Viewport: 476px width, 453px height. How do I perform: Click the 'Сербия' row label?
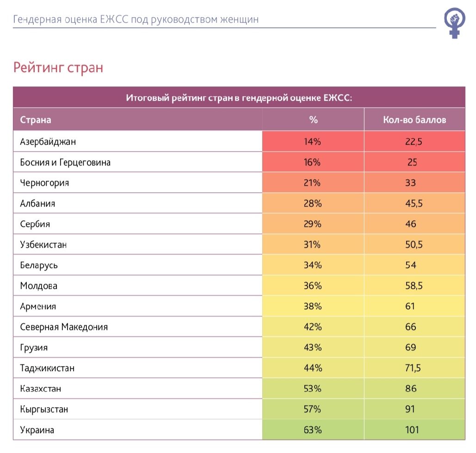35,224
